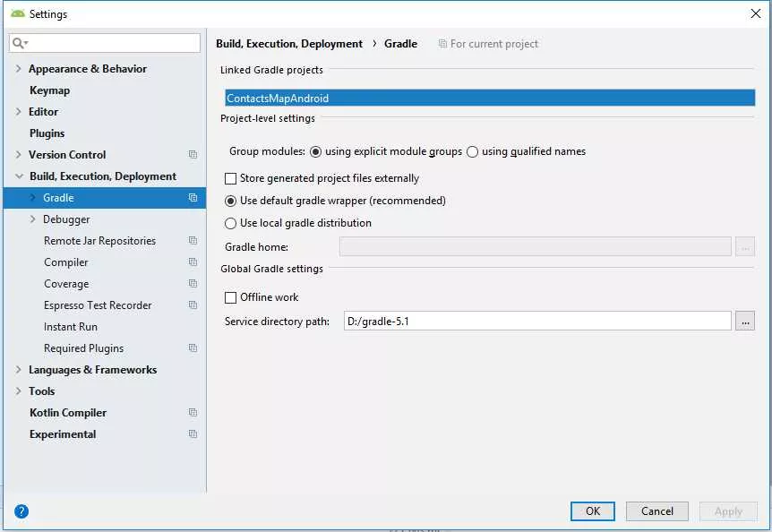Expand the Appearance & Behavior section
The width and height of the screenshot is (772, 532).
coord(18,68)
